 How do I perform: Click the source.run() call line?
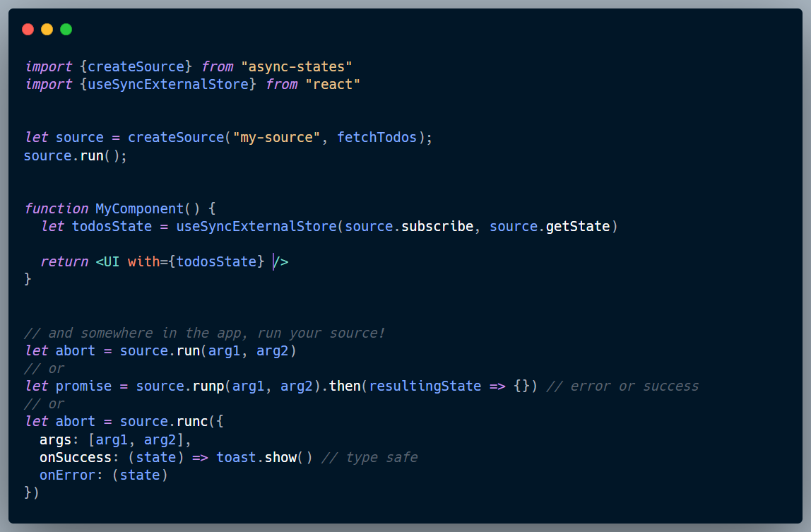[74, 155]
